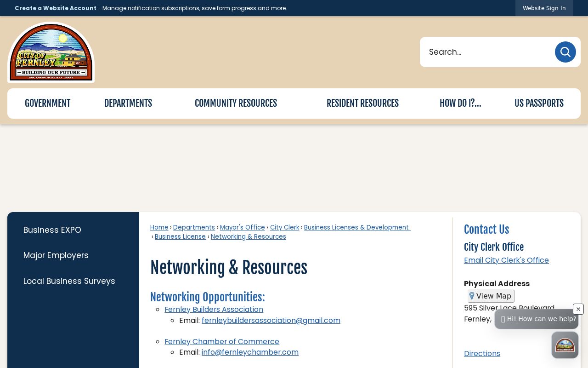Click Create a Website Account link
Screen dimensions: 588x368
(56, 8)
